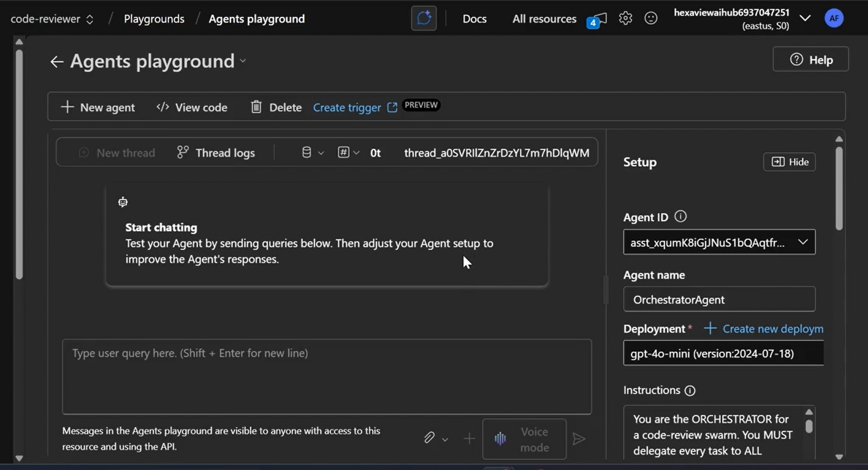Viewport: 868px width, 470px height.
Task: Click the robot icon in Start chatting card
Action: [123, 202]
